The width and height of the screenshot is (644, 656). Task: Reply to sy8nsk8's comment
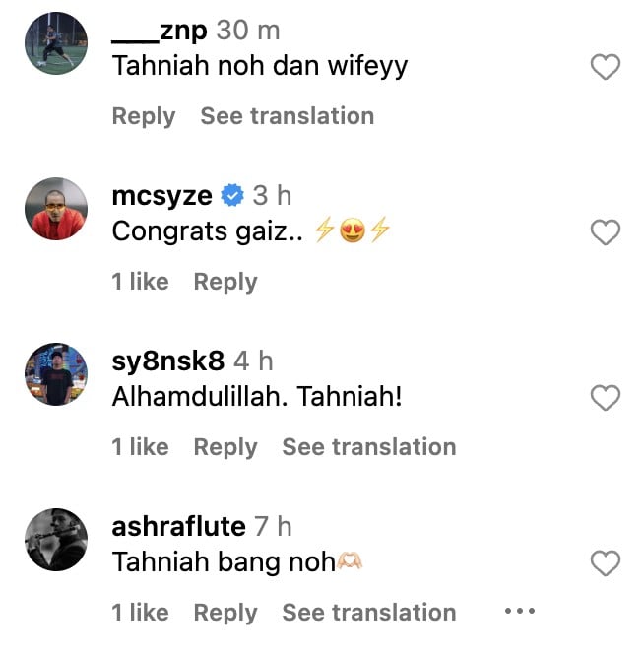[x=225, y=447]
